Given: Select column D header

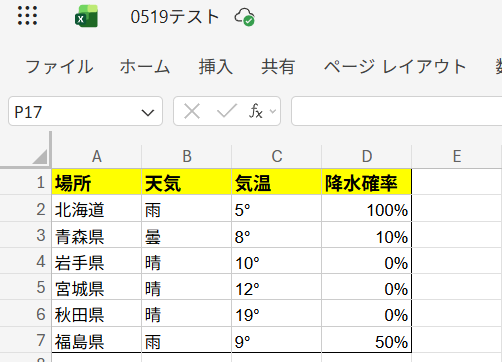Looking at the screenshot, I should click(367, 156).
